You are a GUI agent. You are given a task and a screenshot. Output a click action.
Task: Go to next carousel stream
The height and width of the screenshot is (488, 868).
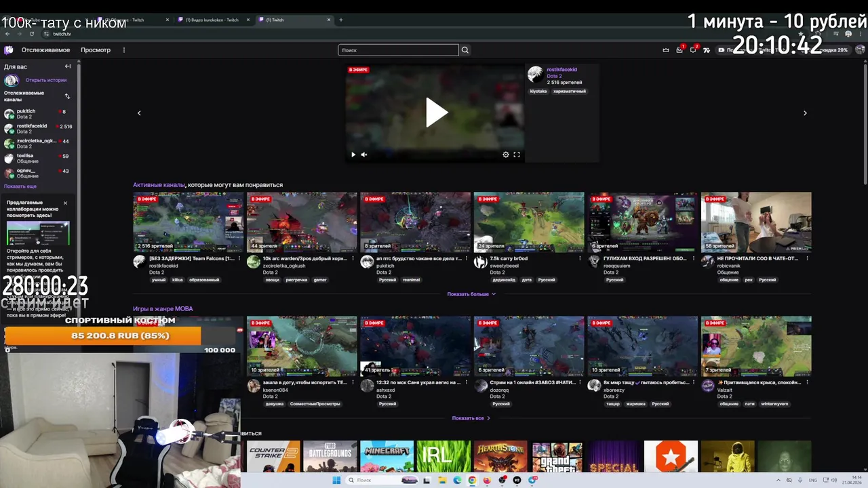coord(805,113)
